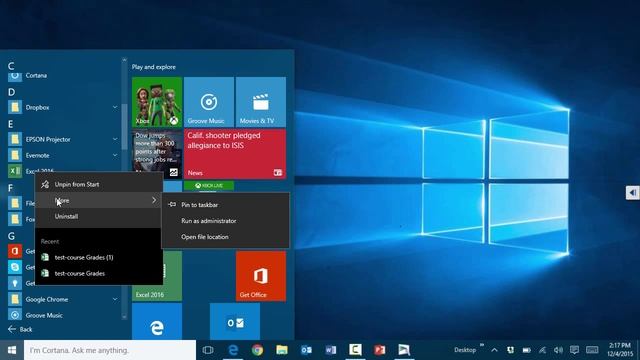Click the letter E group header
The width and height of the screenshot is (640, 360).
pyautogui.click(x=11, y=124)
